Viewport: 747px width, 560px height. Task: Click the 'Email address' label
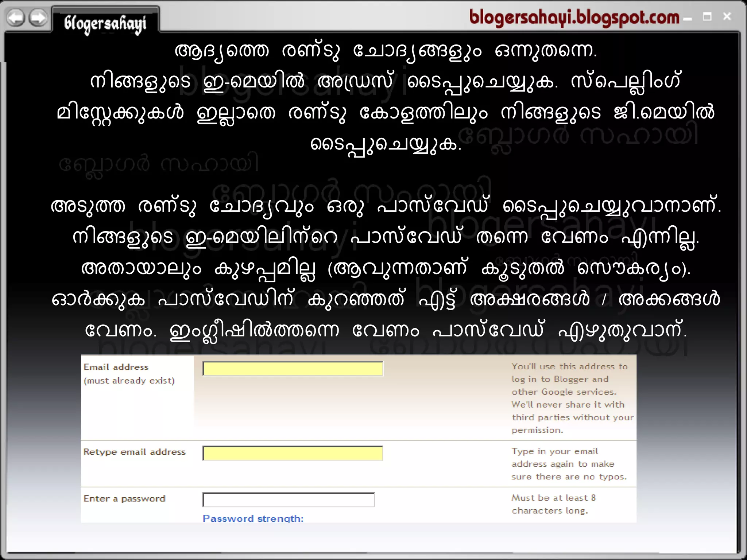[x=116, y=367]
